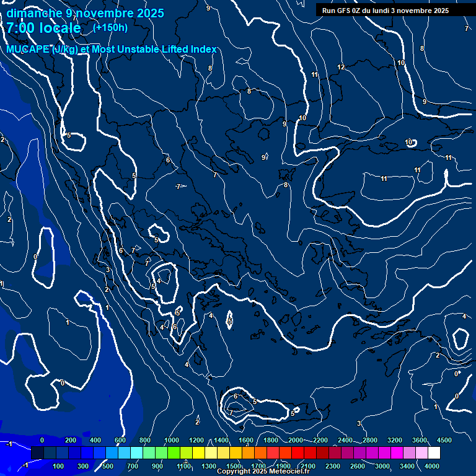The width and height of the screenshot is (476, 476).
Task: Click the '1700' legend scale value
Action: (258, 466)
